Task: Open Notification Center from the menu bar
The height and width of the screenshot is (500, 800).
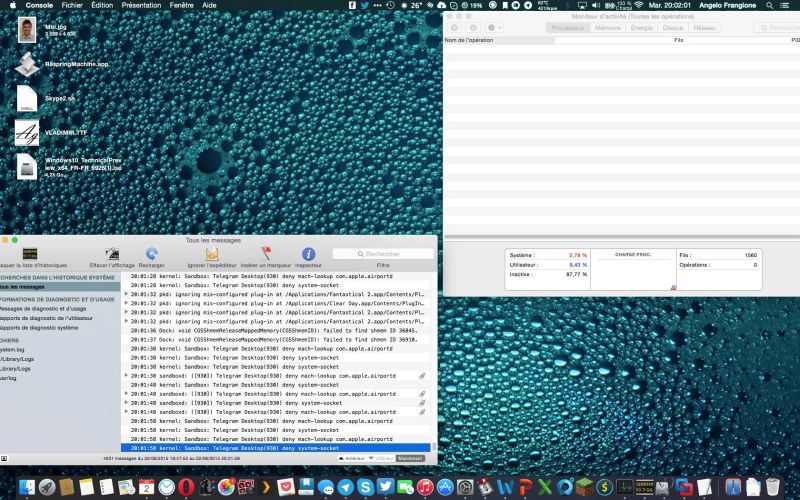Action: click(x=785, y=5)
